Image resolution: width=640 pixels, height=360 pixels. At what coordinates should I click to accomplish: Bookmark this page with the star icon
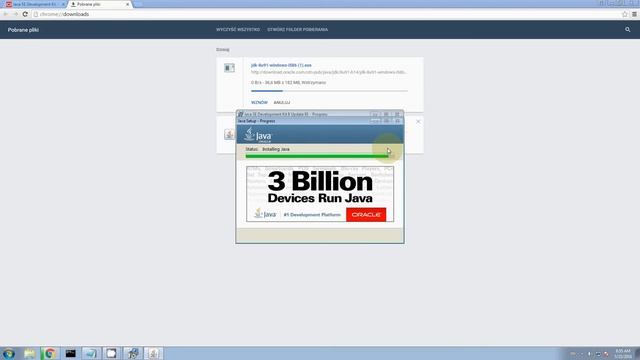624,14
